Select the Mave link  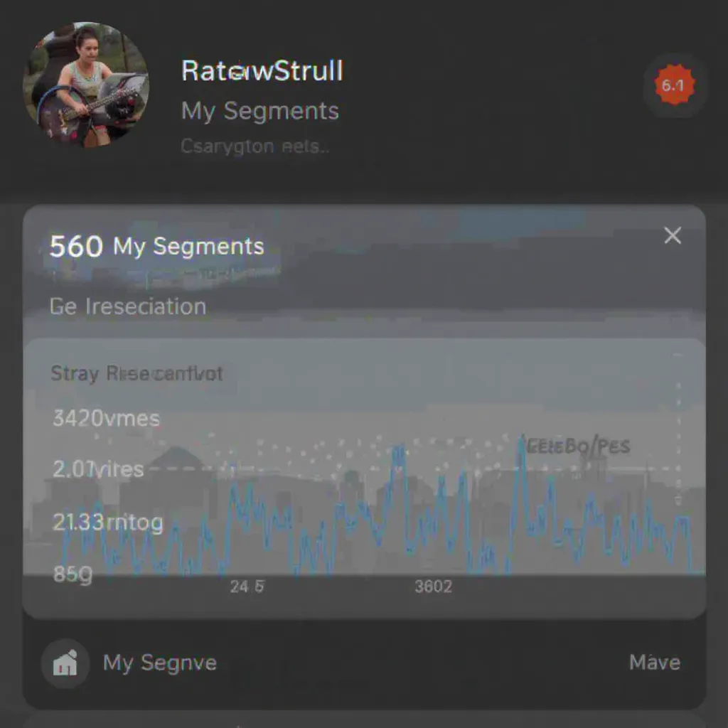[655, 663]
